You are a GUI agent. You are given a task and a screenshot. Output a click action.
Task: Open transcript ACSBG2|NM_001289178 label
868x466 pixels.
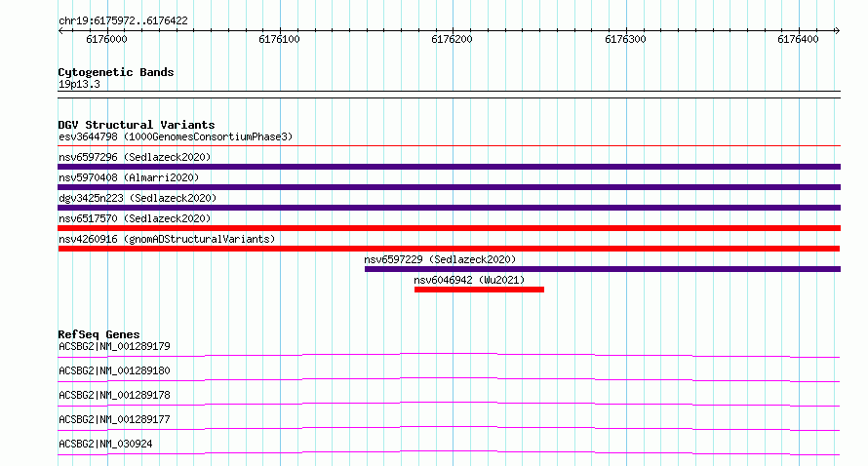point(114,395)
